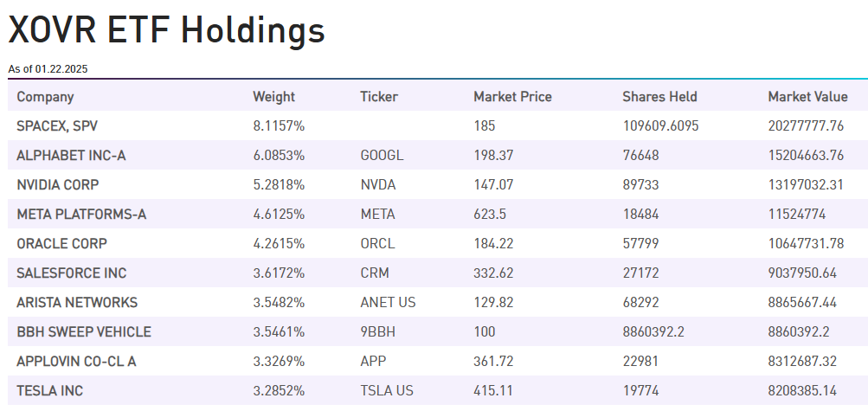The image size is (868, 411).
Task: Select the SPACEX, SPV company row
Action: point(57,126)
